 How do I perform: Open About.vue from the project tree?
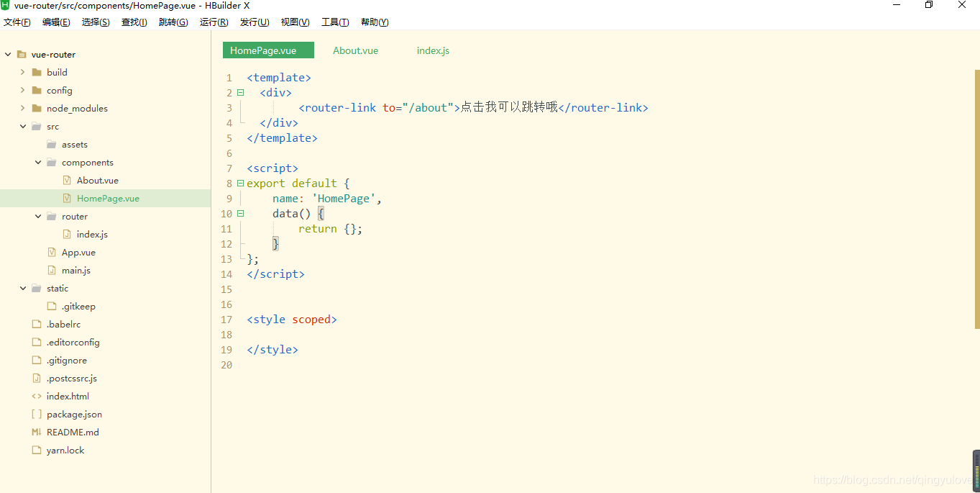pyautogui.click(x=98, y=180)
